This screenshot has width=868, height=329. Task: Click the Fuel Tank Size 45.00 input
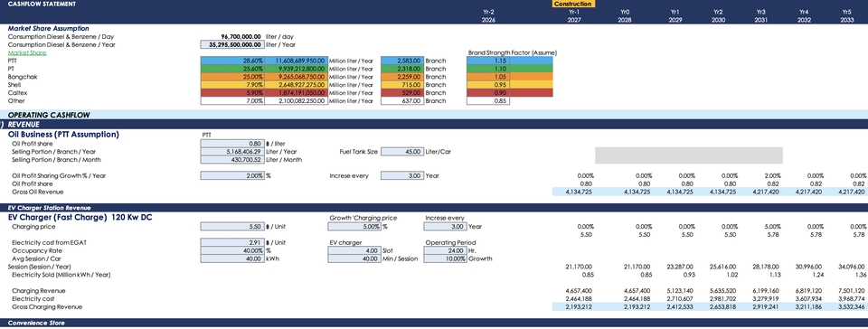click(x=402, y=152)
